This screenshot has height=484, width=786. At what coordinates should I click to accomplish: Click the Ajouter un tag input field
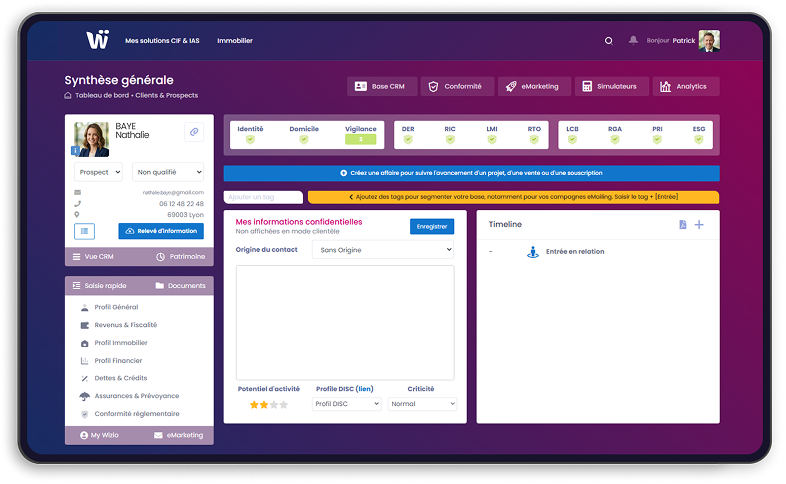click(263, 197)
